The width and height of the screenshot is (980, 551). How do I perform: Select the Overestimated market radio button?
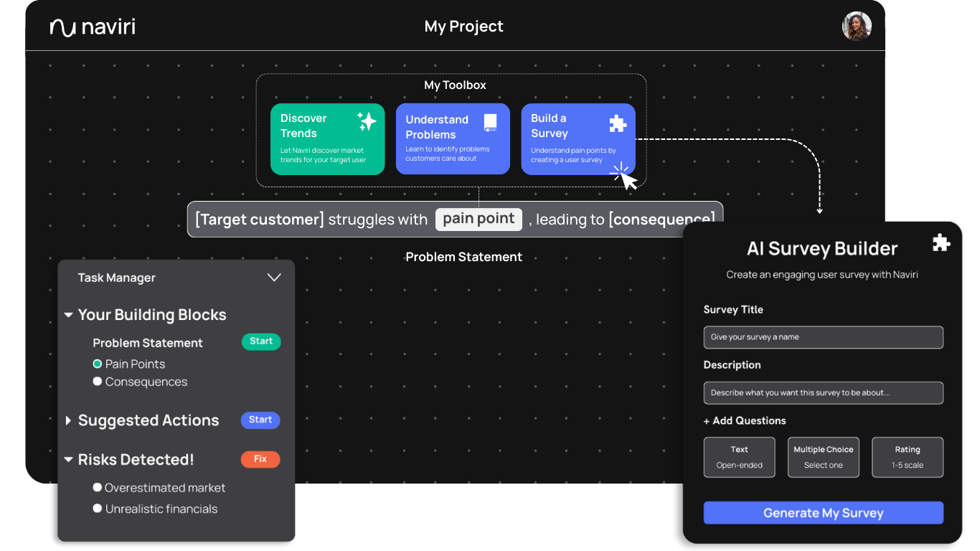pyautogui.click(x=98, y=487)
